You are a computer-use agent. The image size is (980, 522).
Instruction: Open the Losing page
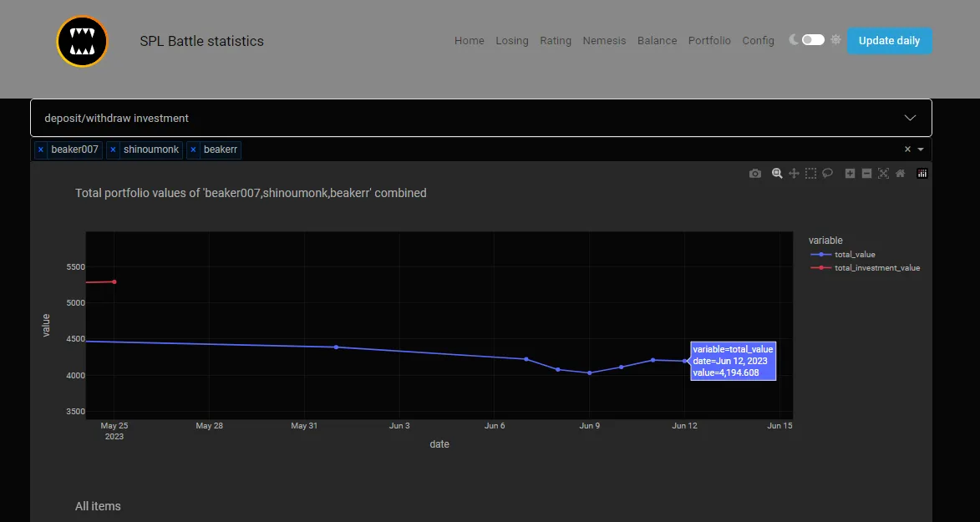[x=512, y=41]
